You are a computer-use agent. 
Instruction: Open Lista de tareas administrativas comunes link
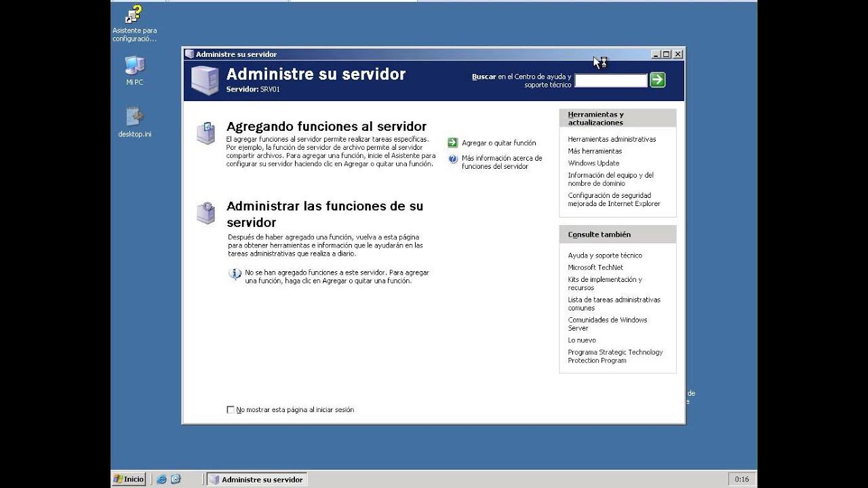click(x=614, y=304)
